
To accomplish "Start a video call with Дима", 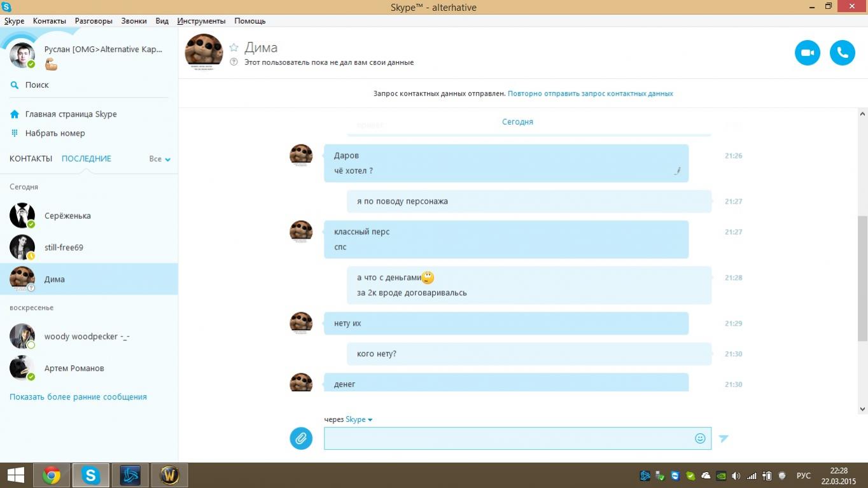I will 808,53.
